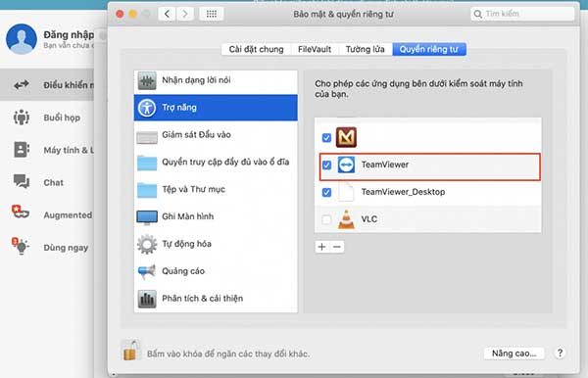Open Augmented reality glasses icon
588x378 pixels.
[21, 213]
